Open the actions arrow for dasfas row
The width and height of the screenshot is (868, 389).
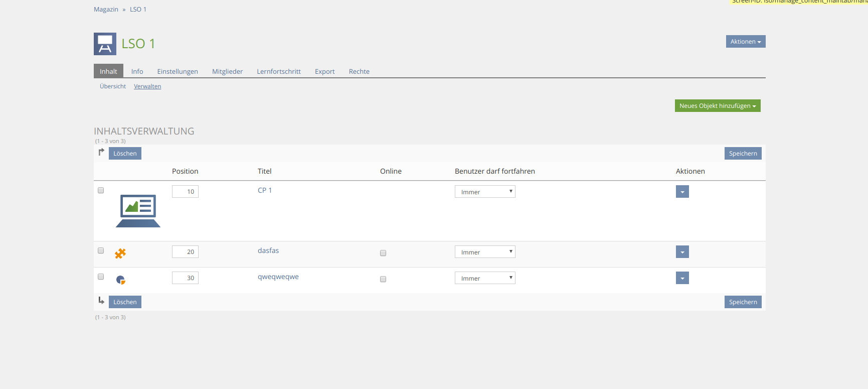[682, 252]
